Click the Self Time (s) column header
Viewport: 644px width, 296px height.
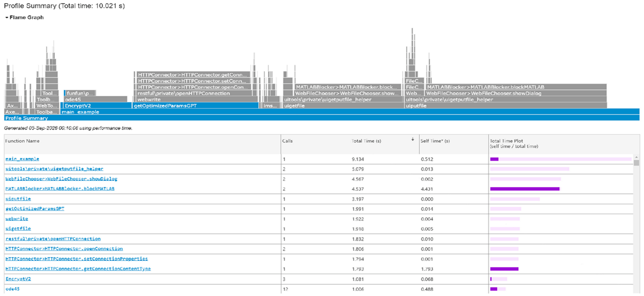(x=454, y=144)
